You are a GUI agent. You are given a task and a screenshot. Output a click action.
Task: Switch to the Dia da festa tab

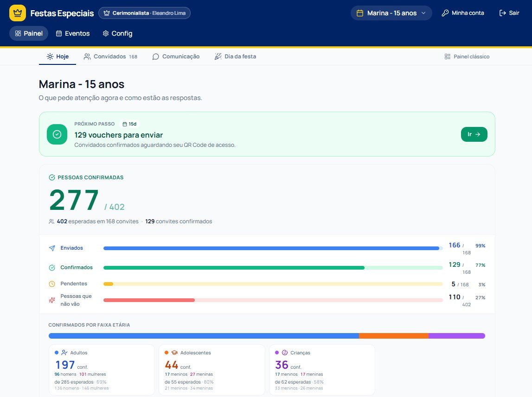[x=235, y=57]
